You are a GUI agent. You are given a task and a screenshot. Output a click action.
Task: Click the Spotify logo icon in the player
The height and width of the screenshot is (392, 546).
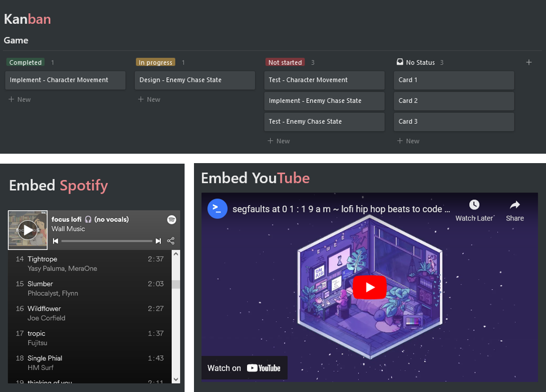pyautogui.click(x=172, y=219)
